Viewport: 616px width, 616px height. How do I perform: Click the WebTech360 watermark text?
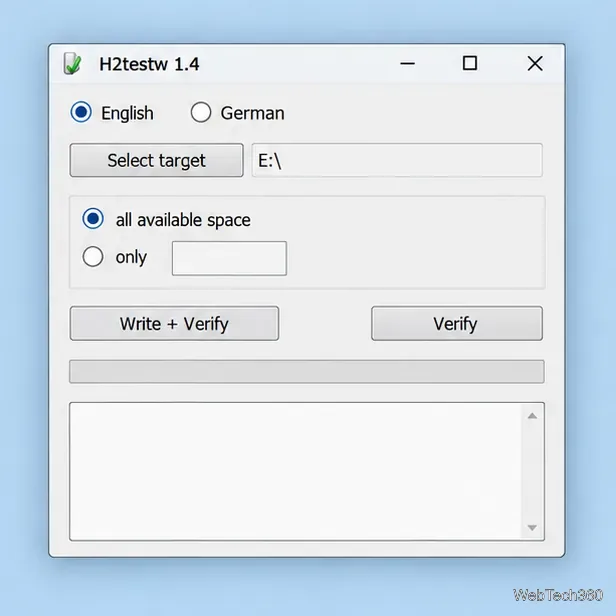(x=558, y=595)
